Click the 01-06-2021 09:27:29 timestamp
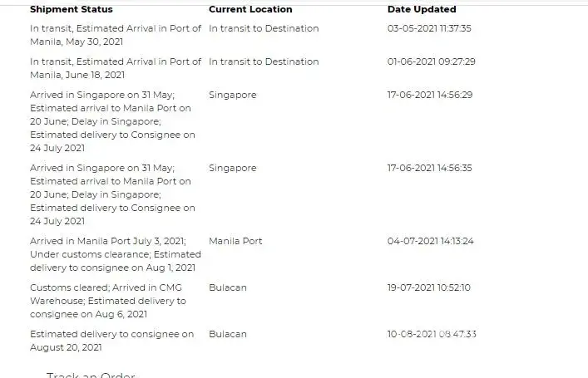 click(431, 61)
